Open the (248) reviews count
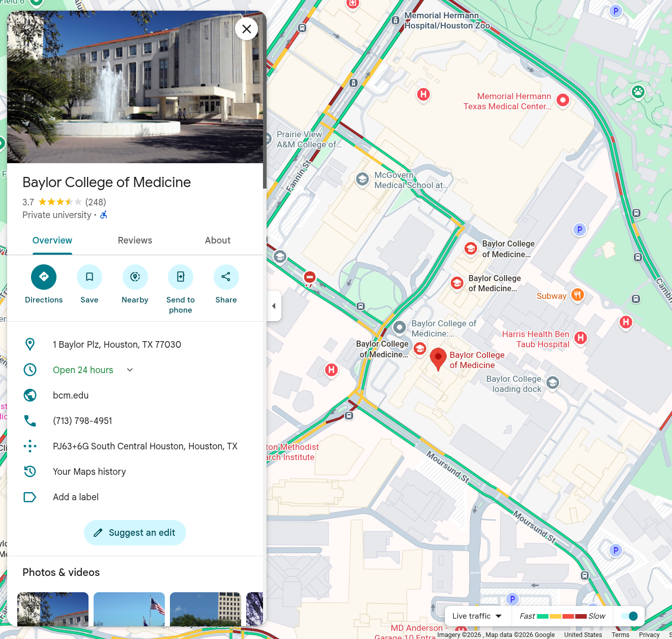 (x=96, y=202)
